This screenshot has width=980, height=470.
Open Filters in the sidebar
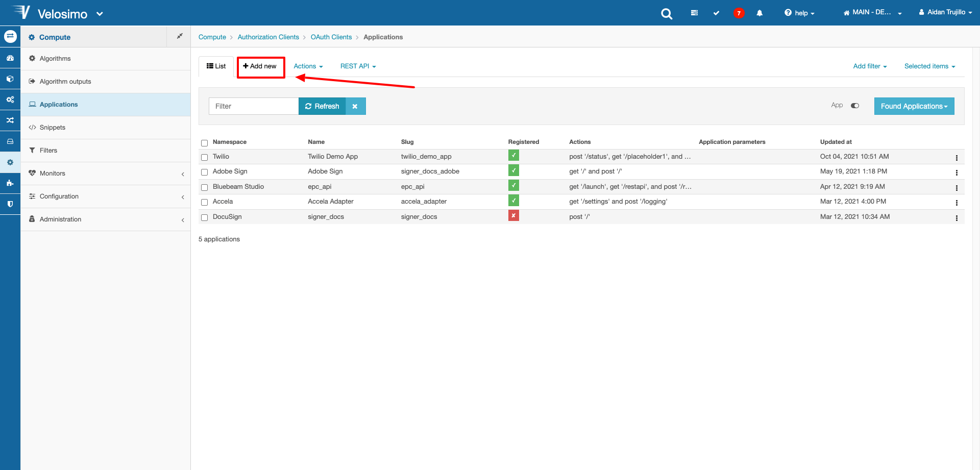[106, 151]
